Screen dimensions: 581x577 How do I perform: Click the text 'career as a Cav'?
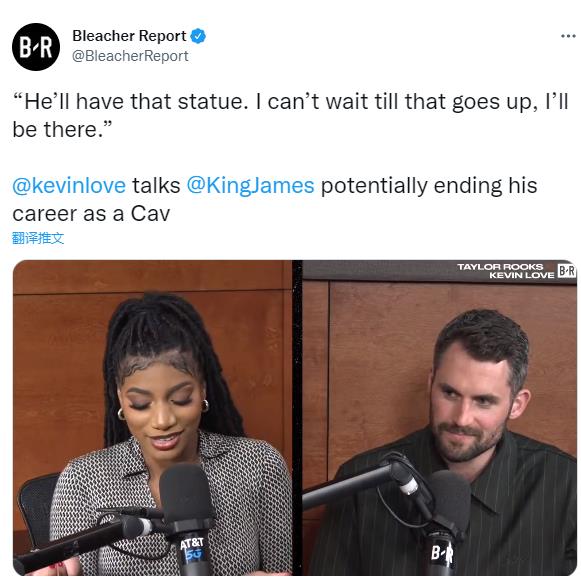coord(91,214)
